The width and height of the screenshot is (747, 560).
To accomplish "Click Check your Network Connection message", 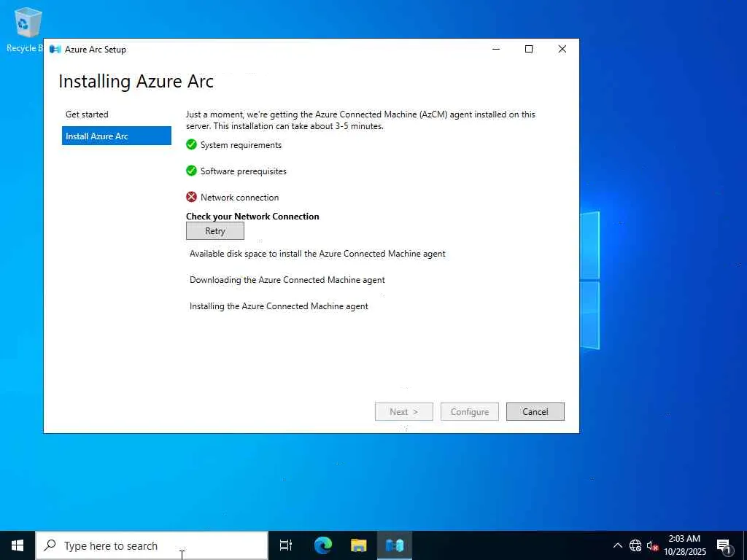I will [252, 216].
